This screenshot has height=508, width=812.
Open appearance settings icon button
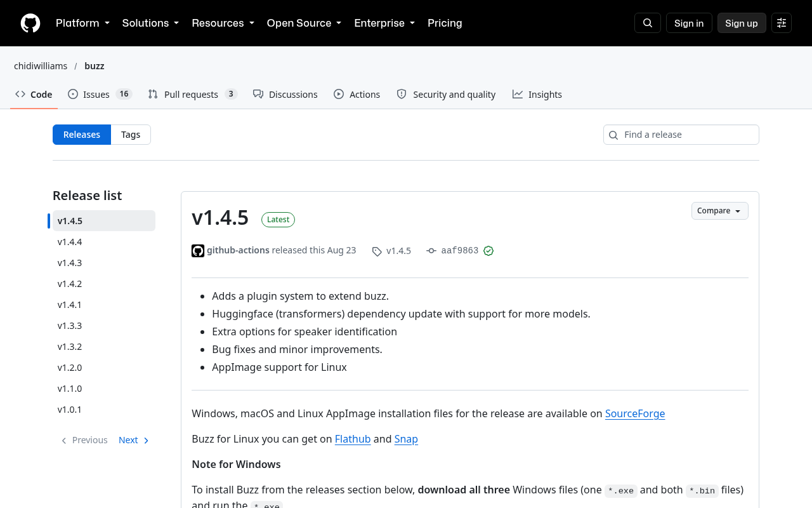click(x=782, y=23)
